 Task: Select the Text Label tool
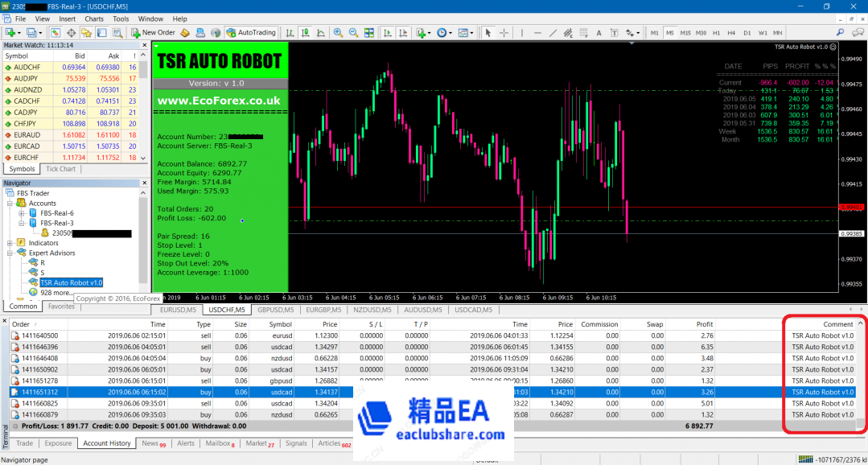coord(614,33)
